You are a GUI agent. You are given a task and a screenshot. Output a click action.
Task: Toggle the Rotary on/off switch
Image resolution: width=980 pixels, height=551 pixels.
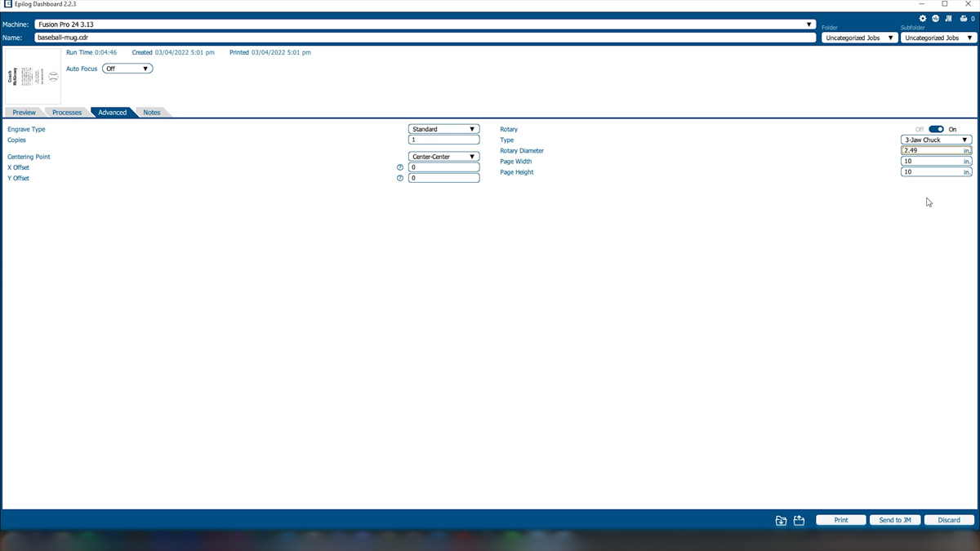(936, 129)
